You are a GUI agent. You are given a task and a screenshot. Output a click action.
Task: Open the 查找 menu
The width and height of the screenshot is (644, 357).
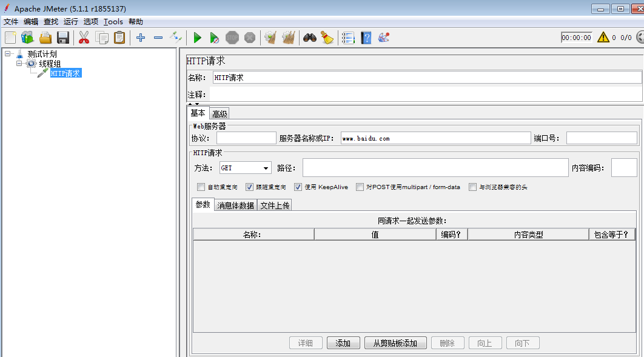[51, 22]
